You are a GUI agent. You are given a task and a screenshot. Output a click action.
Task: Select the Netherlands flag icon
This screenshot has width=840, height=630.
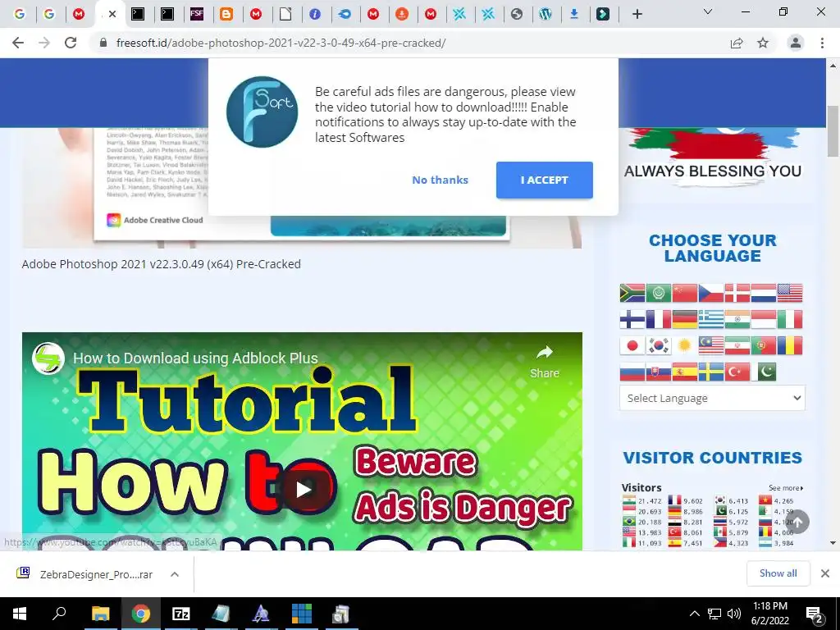coord(764,293)
